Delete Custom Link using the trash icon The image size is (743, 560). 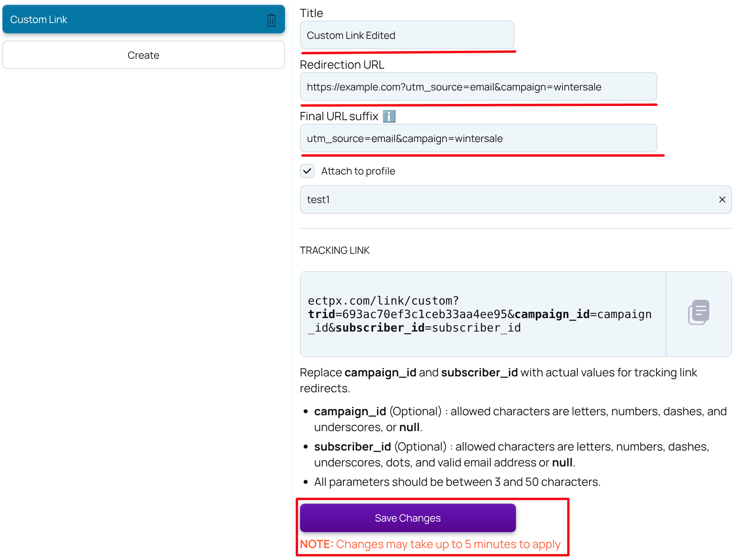click(271, 19)
